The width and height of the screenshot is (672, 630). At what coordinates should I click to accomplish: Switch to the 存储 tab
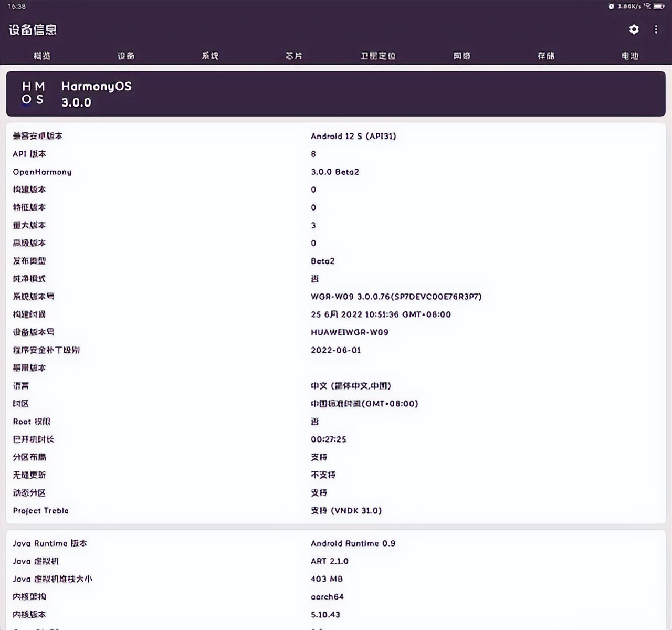coord(546,56)
